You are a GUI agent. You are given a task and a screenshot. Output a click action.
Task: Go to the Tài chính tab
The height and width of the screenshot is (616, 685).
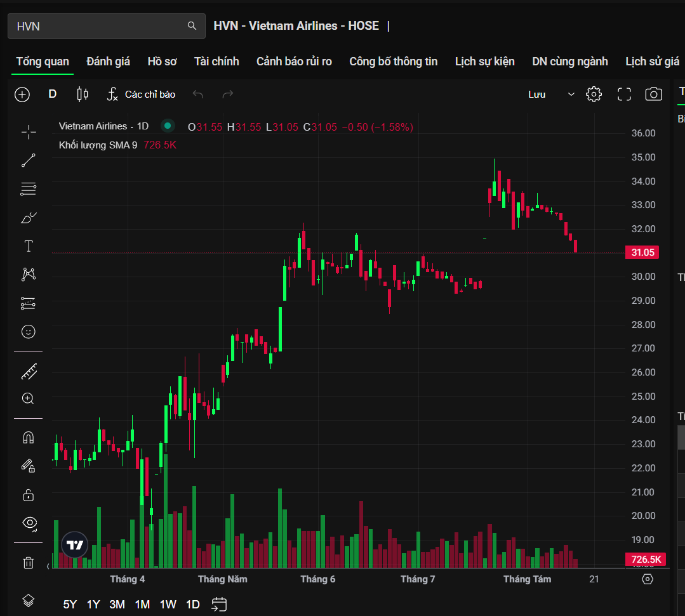(x=216, y=62)
